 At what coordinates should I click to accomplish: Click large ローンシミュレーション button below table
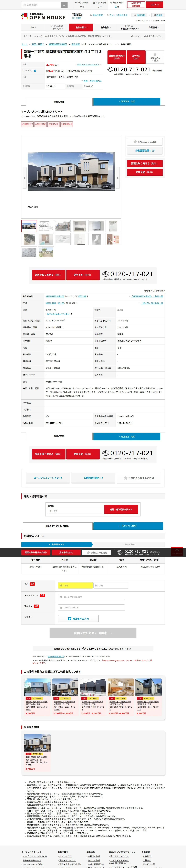(x=48, y=478)
